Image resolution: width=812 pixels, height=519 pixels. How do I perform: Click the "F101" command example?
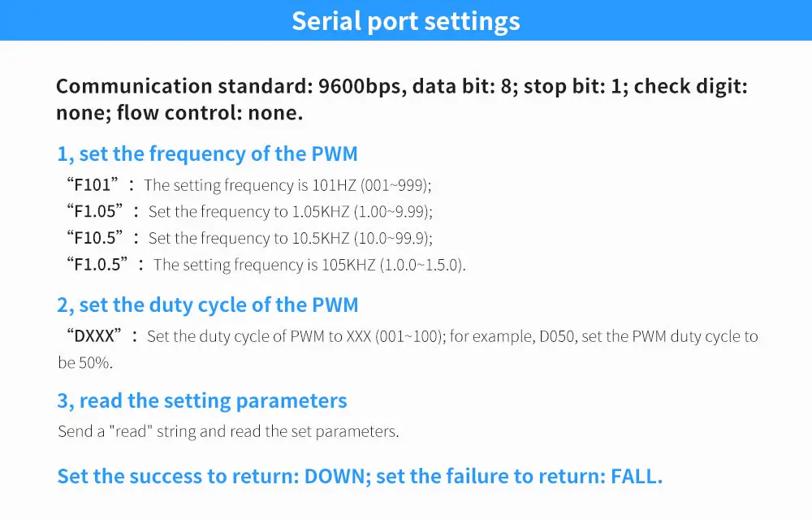pyautogui.click(x=93, y=184)
